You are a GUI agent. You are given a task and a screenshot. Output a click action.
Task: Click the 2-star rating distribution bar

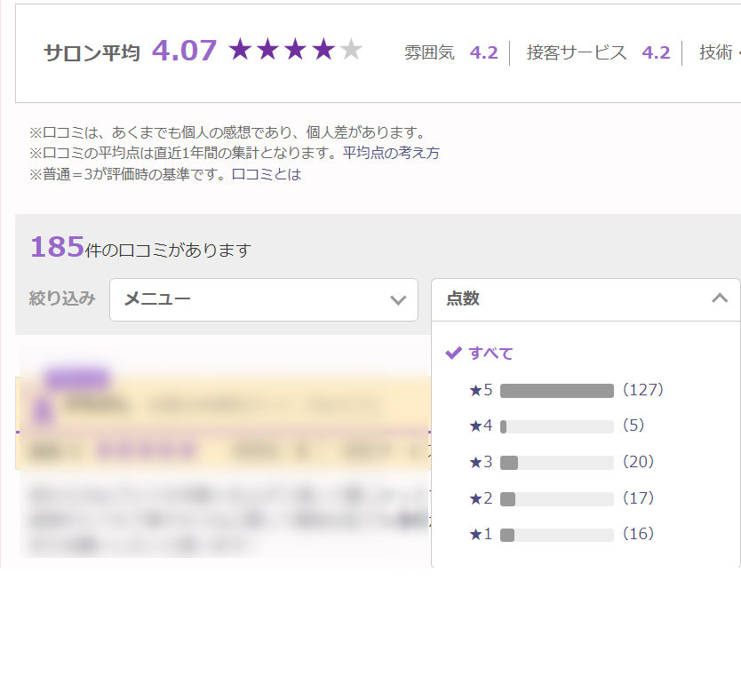556,499
